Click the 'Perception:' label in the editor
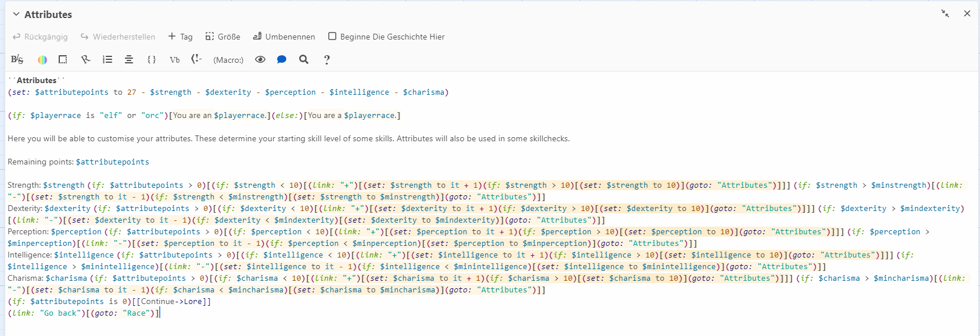This screenshot has height=336, width=980. 28,231
